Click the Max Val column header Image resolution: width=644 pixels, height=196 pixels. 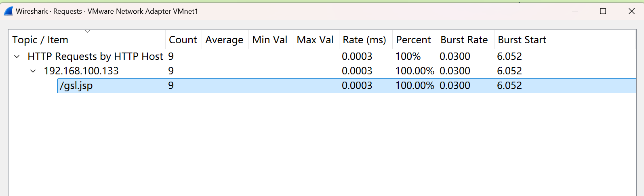point(315,40)
